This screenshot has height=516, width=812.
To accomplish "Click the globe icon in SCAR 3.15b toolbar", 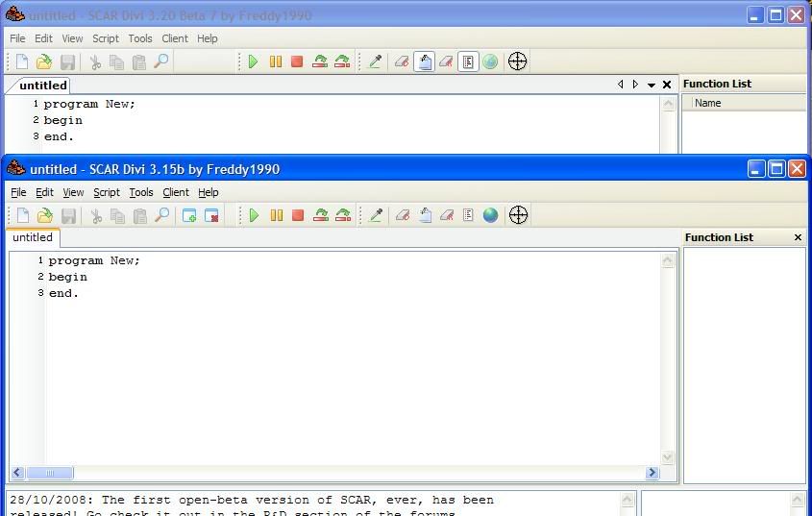I will [491, 215].
